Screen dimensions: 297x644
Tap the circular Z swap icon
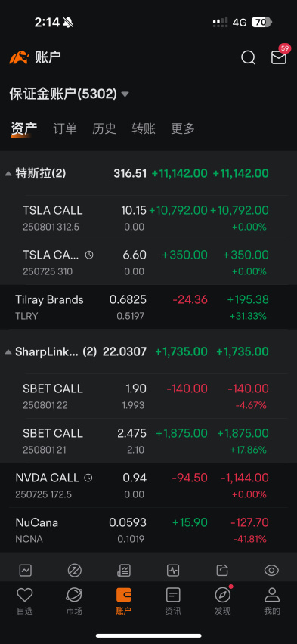tap(74, 570)
